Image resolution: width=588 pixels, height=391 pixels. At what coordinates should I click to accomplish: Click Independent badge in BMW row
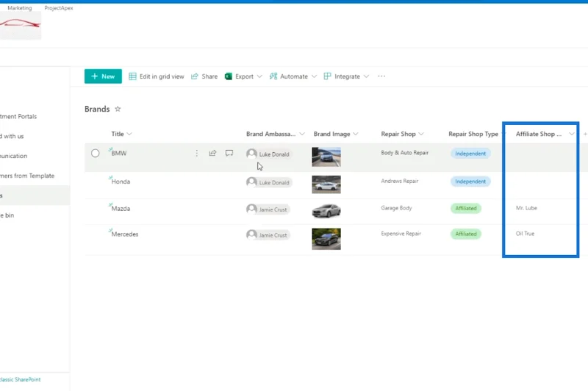pyautogui.click(x=470, y=154)
